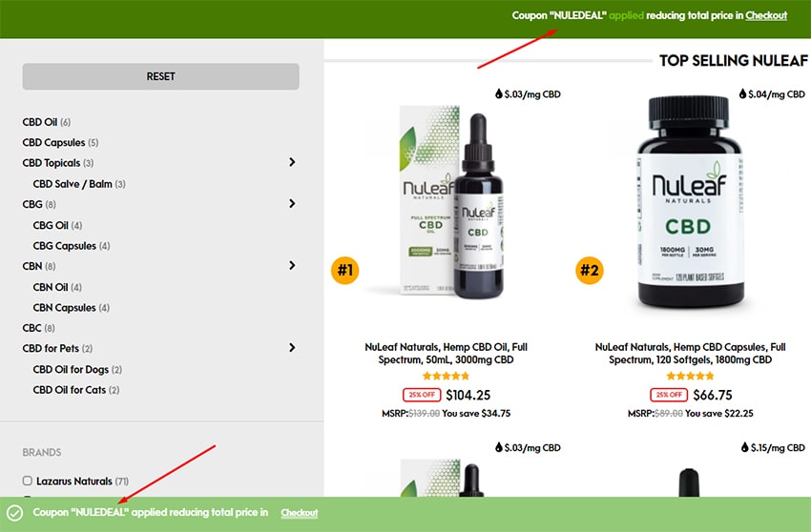Click the five-star rating under CBD Oil 3000mg
The height and width of the screenshot is (532, 811).
point(446,376)
